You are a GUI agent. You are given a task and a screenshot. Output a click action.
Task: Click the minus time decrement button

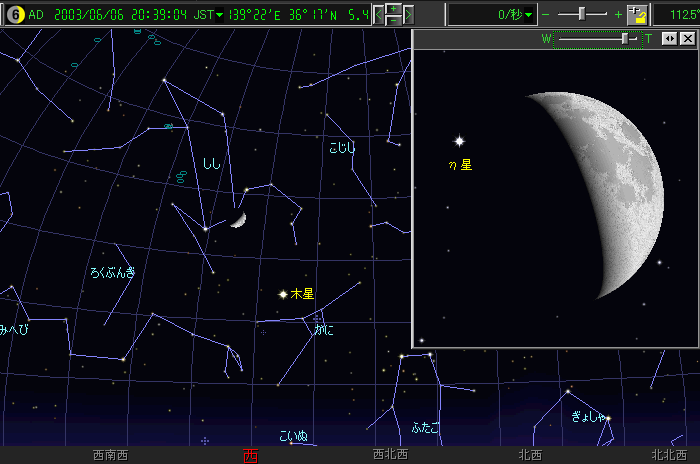click(x=394, y=21)
